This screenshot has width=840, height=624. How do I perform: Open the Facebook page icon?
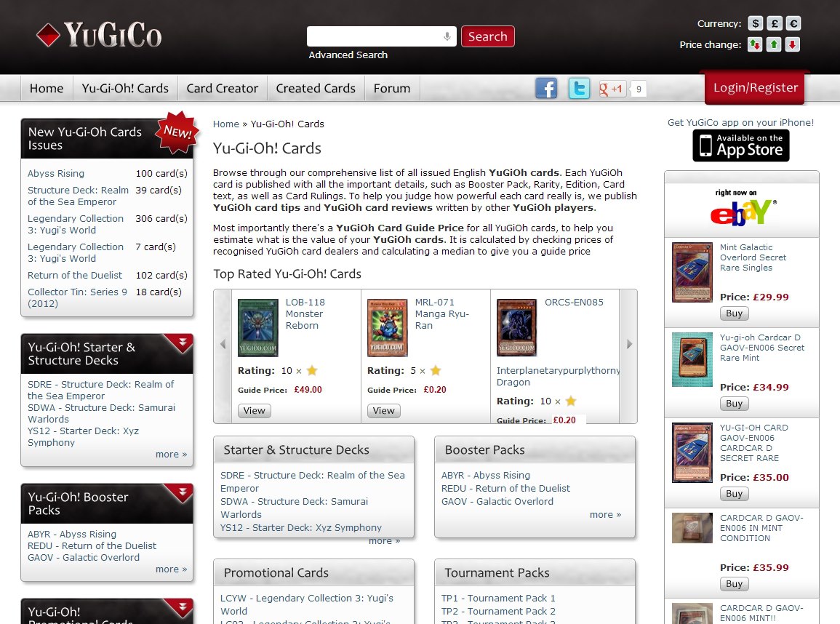click(x=546, y=89)
